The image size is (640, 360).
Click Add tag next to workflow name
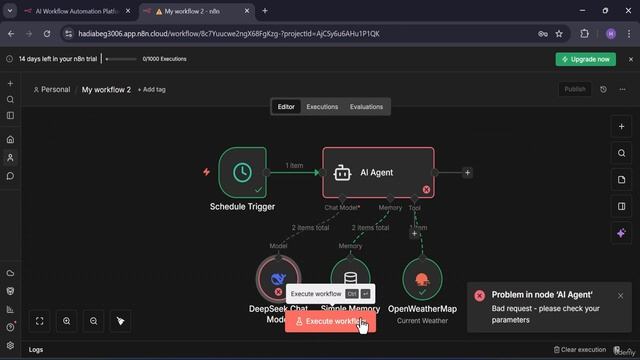151,89
